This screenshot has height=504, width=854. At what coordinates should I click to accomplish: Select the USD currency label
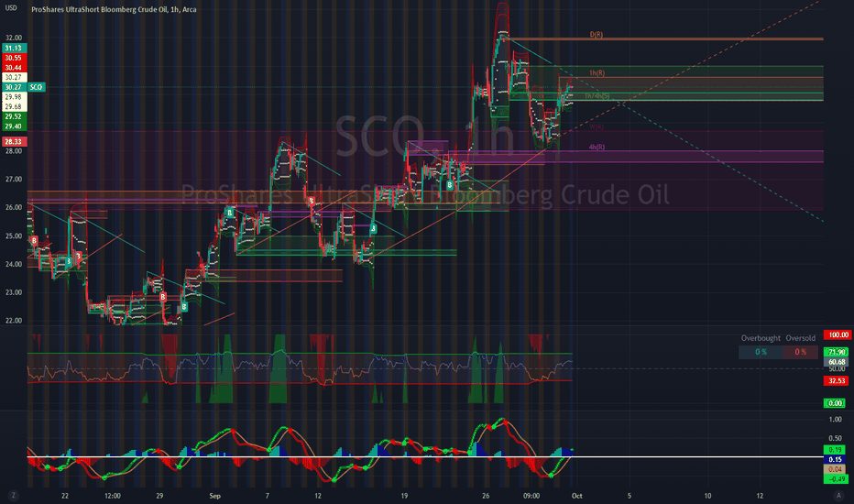(11, 8)
